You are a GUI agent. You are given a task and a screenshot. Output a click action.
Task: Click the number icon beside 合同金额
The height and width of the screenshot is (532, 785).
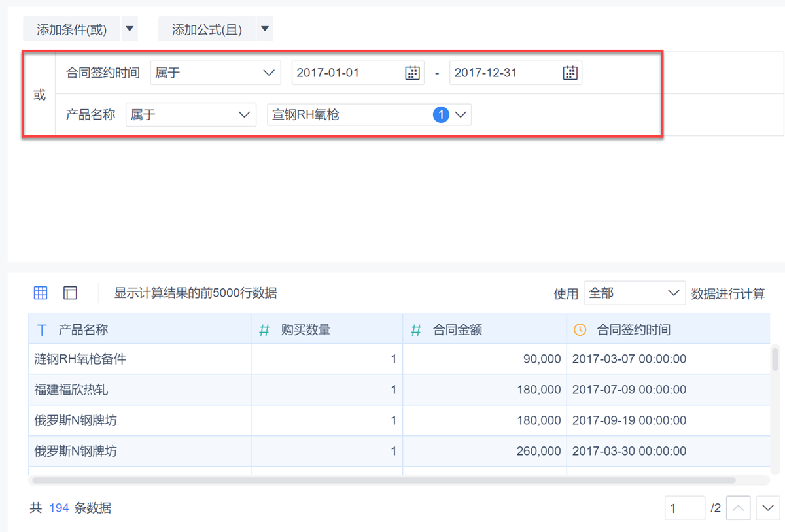tap(416, 330)
